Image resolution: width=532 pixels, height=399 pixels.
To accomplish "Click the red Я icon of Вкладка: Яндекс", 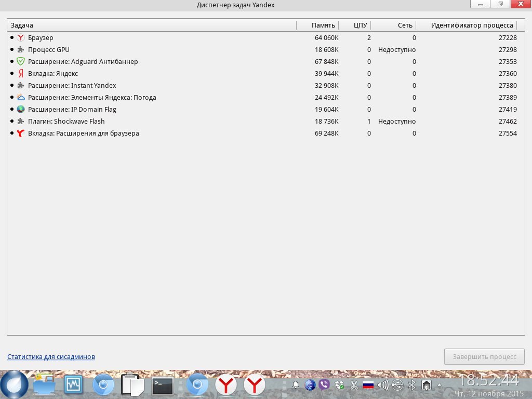I will 21,73.
